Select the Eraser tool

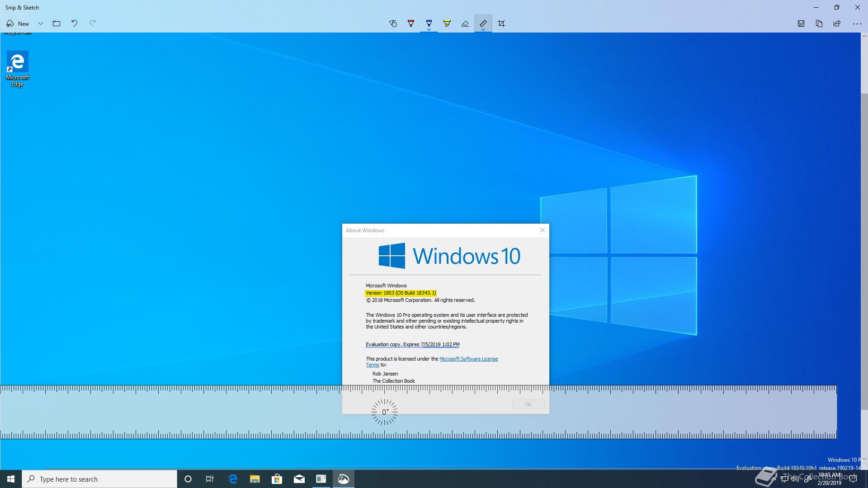point(465,23)
